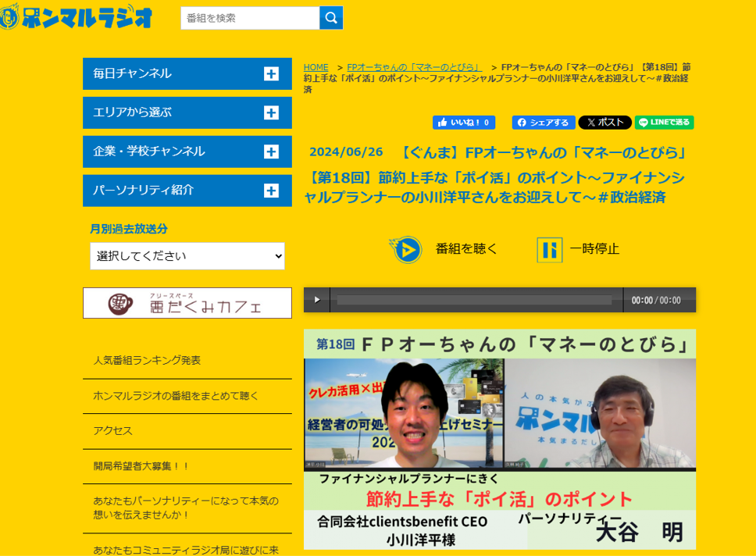Click the ホンマルラジオ site logo
Screen dimensions: 756x556
[77, 17]
